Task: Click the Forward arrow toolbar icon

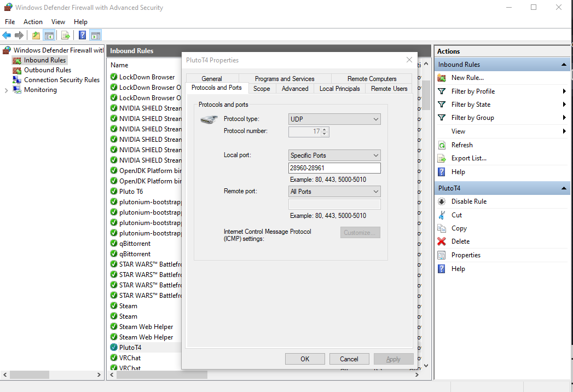Action: (x=19, y=36)
